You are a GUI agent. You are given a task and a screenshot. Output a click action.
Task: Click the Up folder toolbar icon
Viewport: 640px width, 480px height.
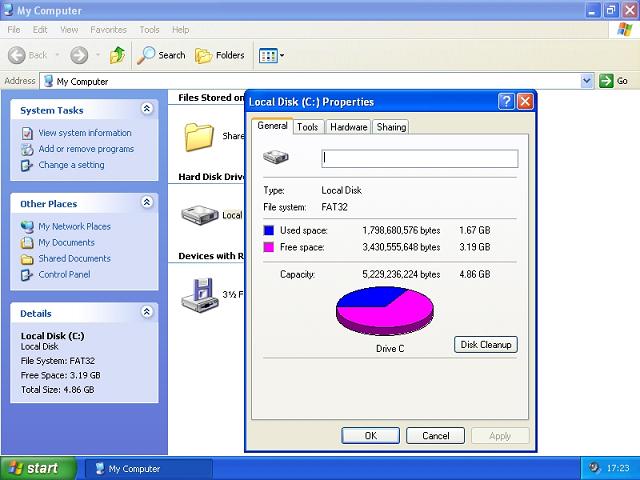coord(118,55)
